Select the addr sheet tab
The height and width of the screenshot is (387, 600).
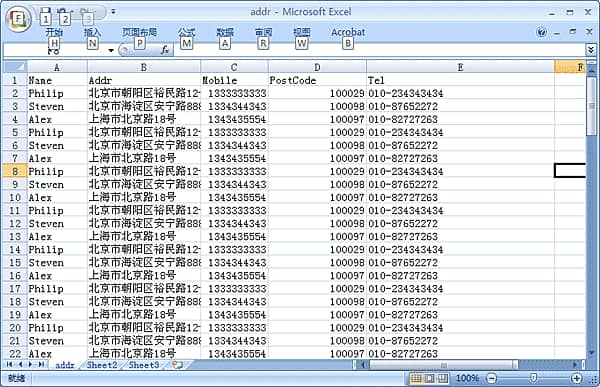(x=64, y=365)
